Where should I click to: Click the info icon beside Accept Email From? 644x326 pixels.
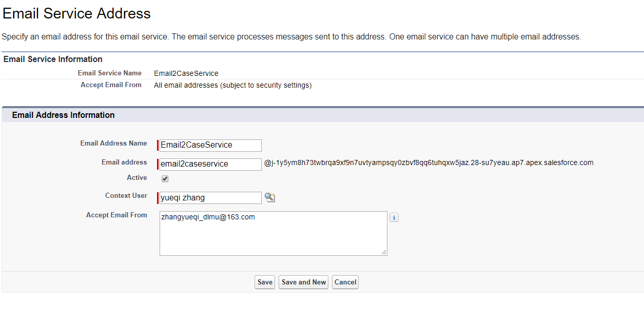pyautogui.click(x=394, y=217)
